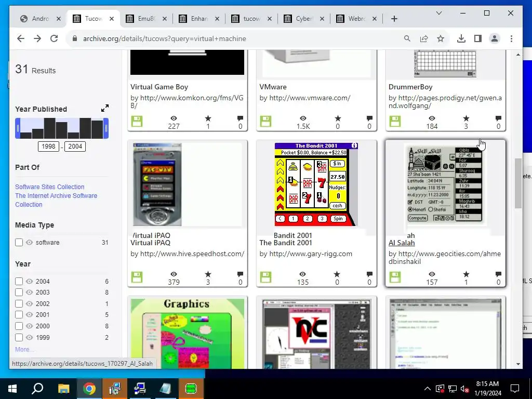The width and height of the screenshot is (532, 399).
Task: Click the right handle of year range slider
Action: (x=106, y=128)
